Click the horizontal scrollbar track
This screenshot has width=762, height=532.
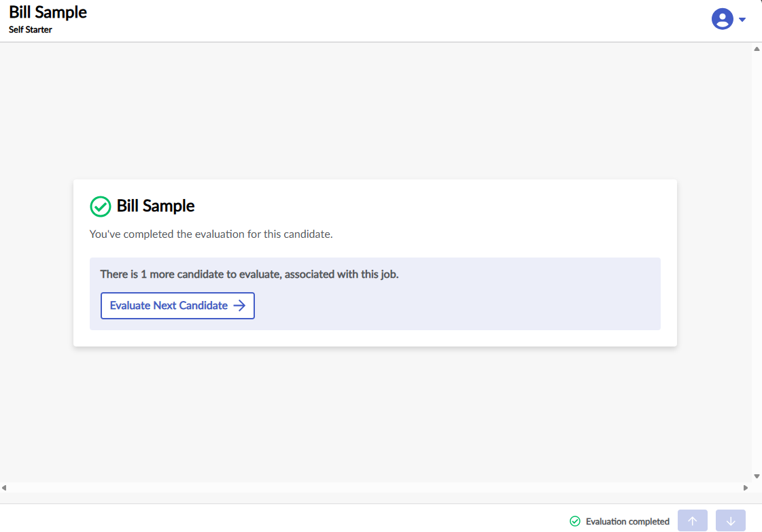point(374,488)
